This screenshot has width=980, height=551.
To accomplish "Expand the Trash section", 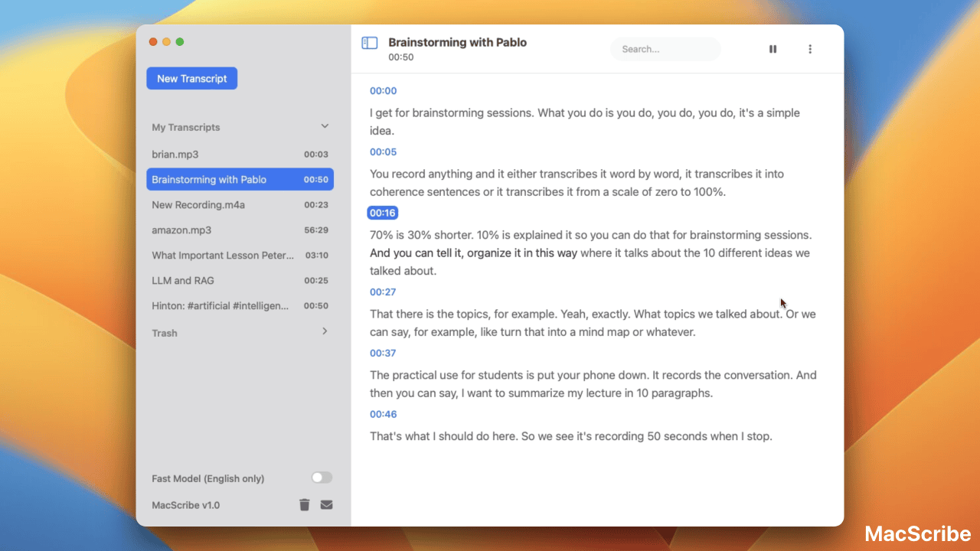I will tap(324, 332).
